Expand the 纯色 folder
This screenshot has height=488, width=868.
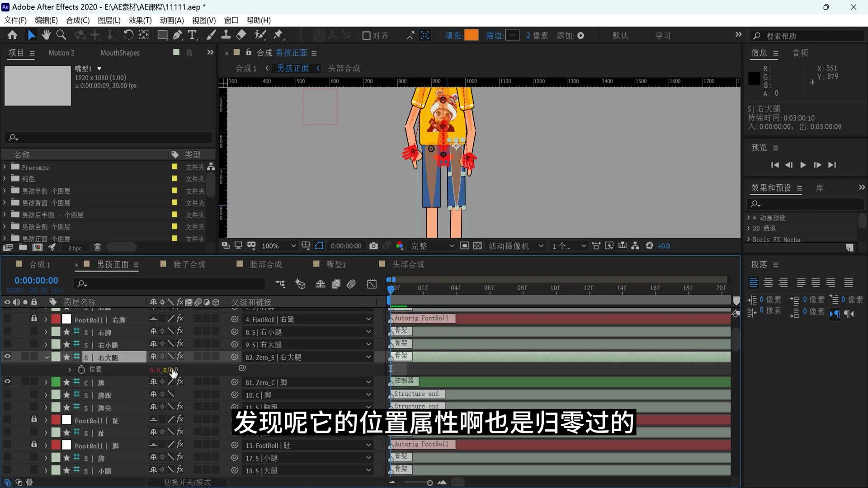click(x=5, y=178)
